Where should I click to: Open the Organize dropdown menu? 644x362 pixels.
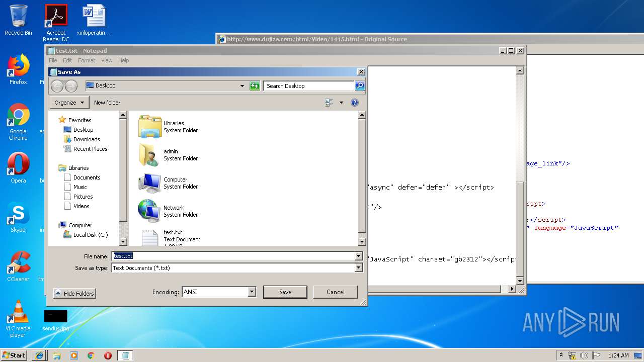pos(69,103)
